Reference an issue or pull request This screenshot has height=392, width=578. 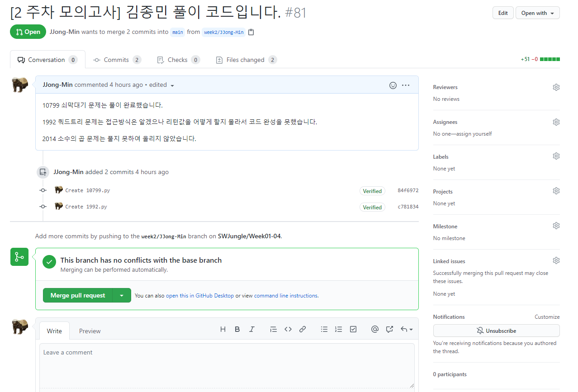[389, 329]
